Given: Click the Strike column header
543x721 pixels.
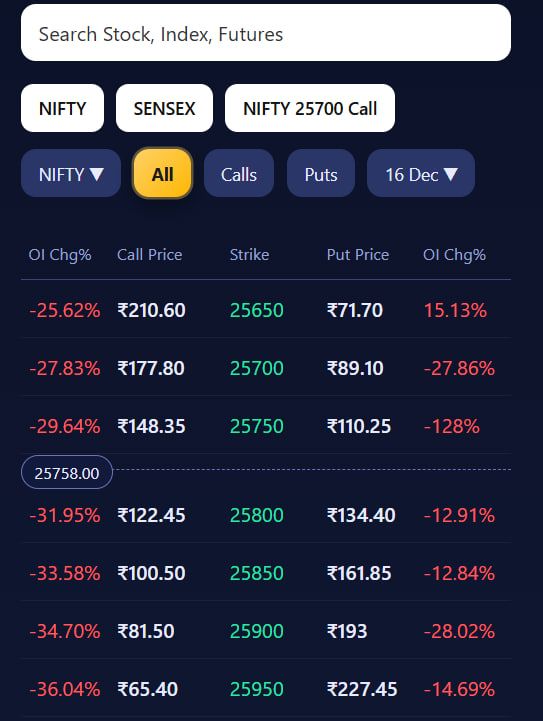Looking at the screenshot, I should pyautogui.click(x=249, y=254).
